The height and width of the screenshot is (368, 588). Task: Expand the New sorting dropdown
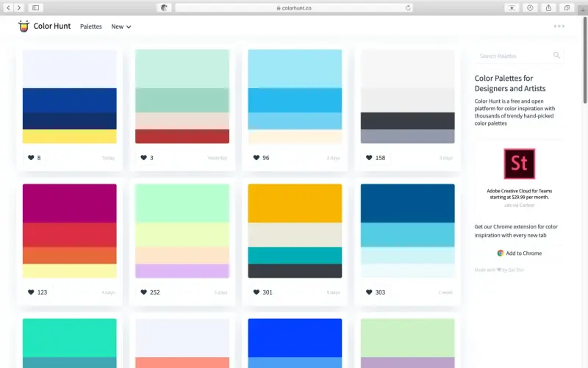121,26
